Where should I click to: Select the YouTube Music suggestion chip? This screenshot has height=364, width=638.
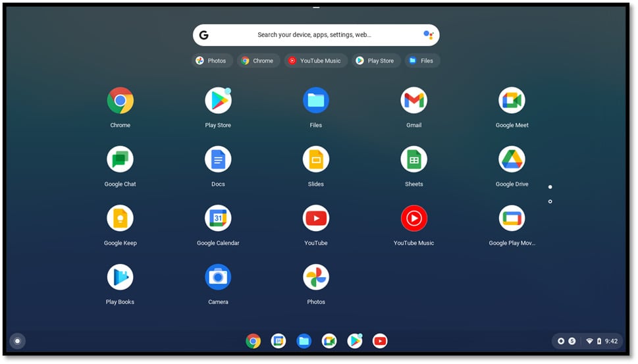(316, 61)
